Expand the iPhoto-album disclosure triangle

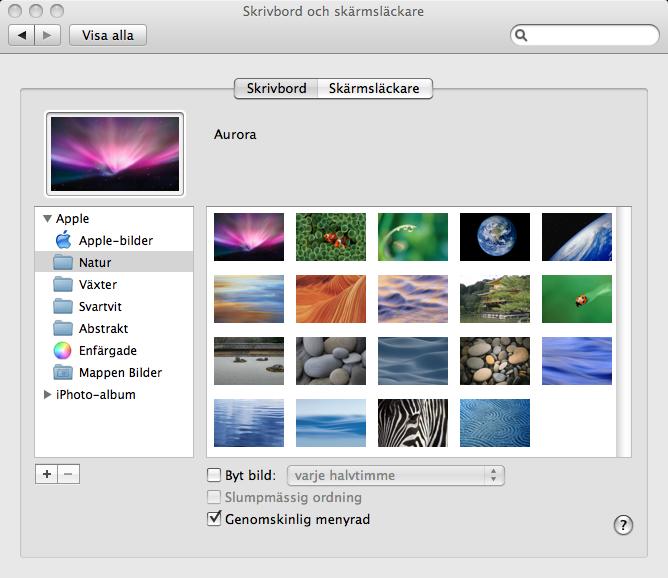pyautogui.click(x=47, y=394)
